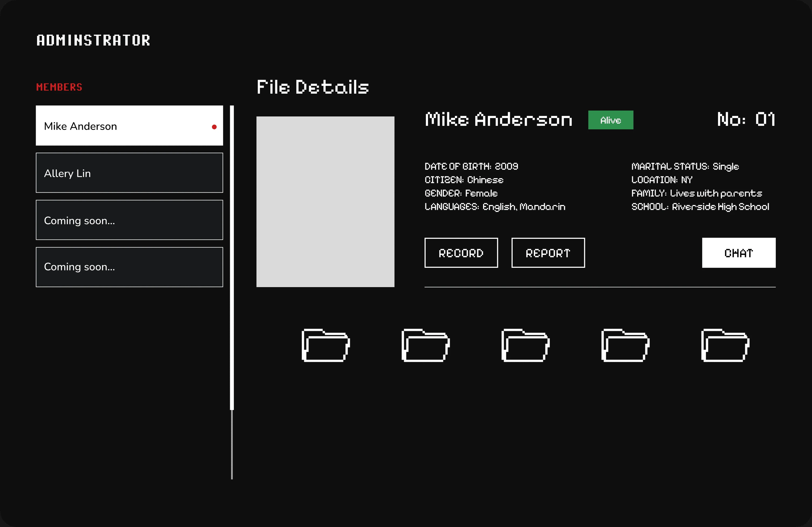Click the members list vertical scrollbar
The width and height of the screenshot is (812, 527).
pyautogui.click(x=232, y=257)
